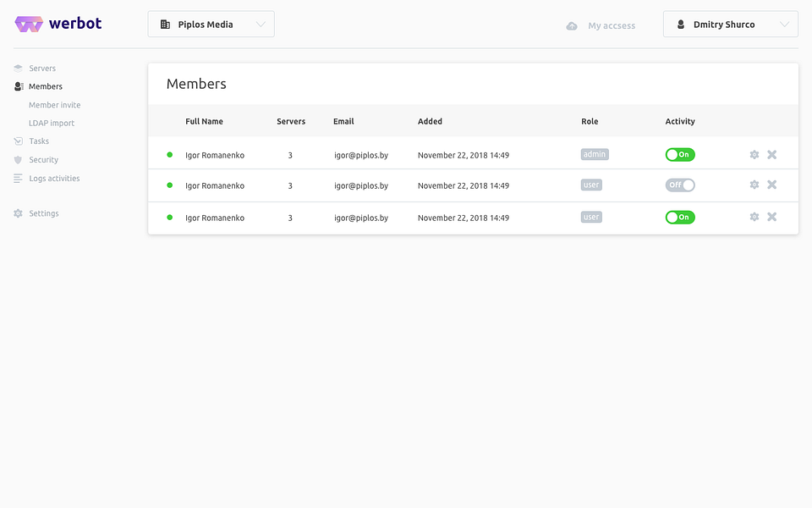This screenshot has height=508, width=812.
Task: Click the Security shield icon
Action: coord(18,160)
